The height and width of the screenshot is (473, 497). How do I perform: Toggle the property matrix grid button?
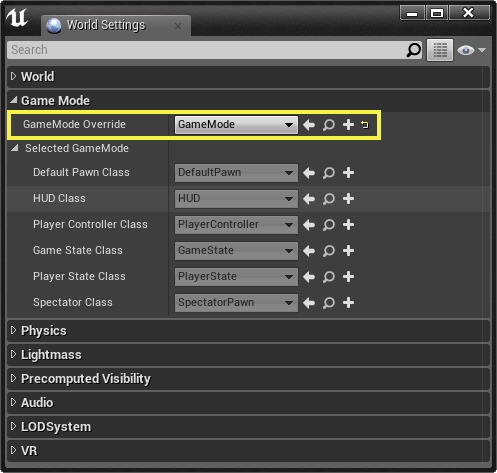tap(440, 50)
